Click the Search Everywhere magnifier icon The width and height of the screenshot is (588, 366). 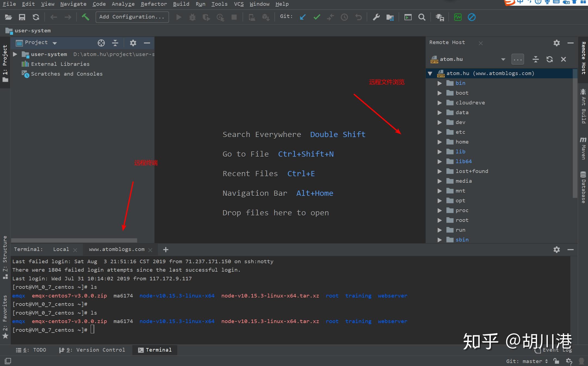(x=422, y=17)
